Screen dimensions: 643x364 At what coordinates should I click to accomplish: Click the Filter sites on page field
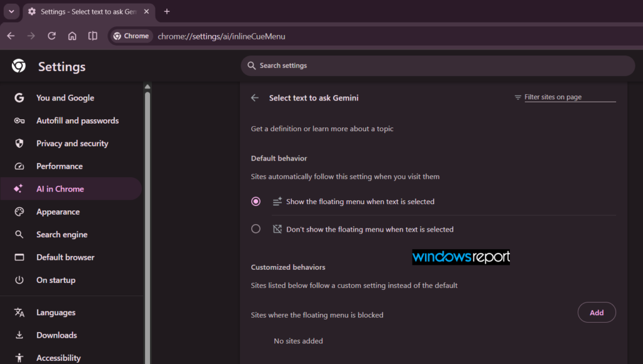click(x=570, y=97)
